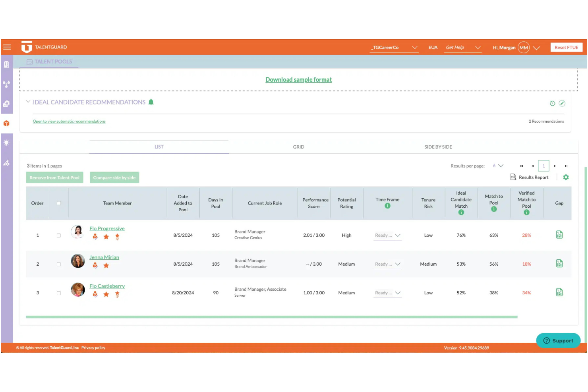Open the hamburger navigation menu

(7, 47)
